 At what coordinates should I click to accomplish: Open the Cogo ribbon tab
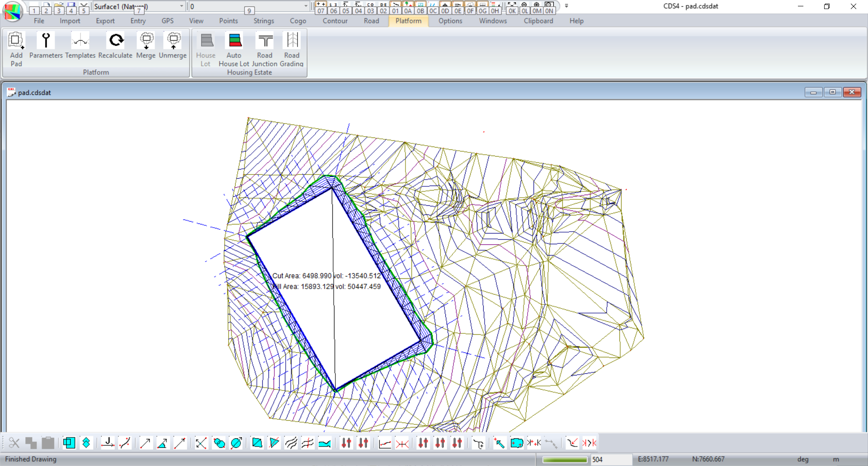(x=298, y=21)
